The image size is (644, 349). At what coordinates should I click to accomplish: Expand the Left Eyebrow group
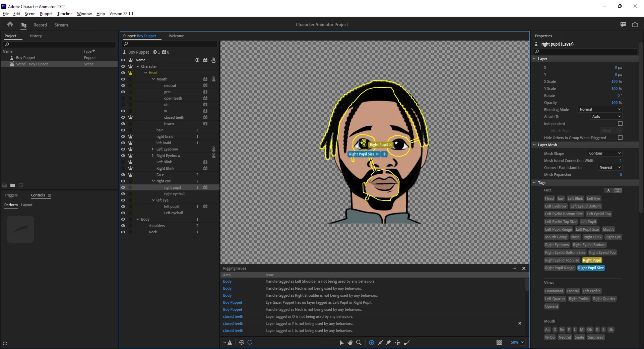[153, 149]
